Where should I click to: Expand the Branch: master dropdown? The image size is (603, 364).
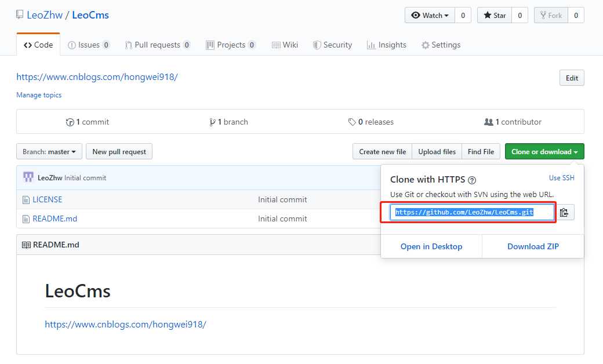(49, 152)
